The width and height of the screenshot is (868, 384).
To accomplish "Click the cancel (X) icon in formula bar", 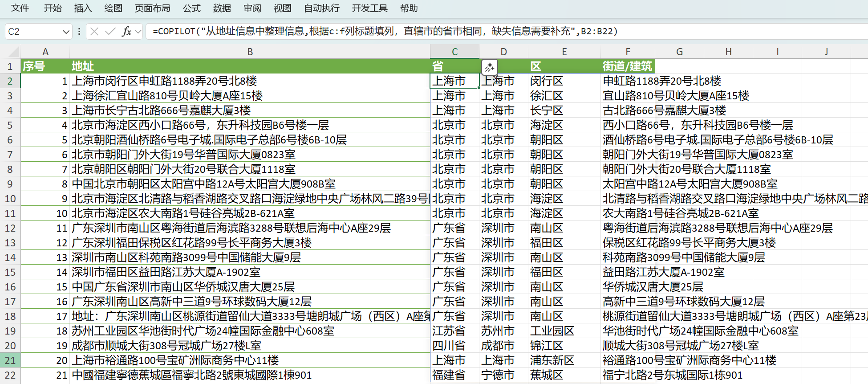I will [x=94, y=31].
